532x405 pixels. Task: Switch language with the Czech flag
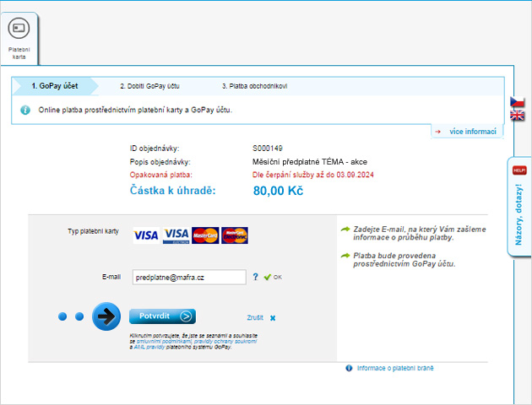click(518, 102)
